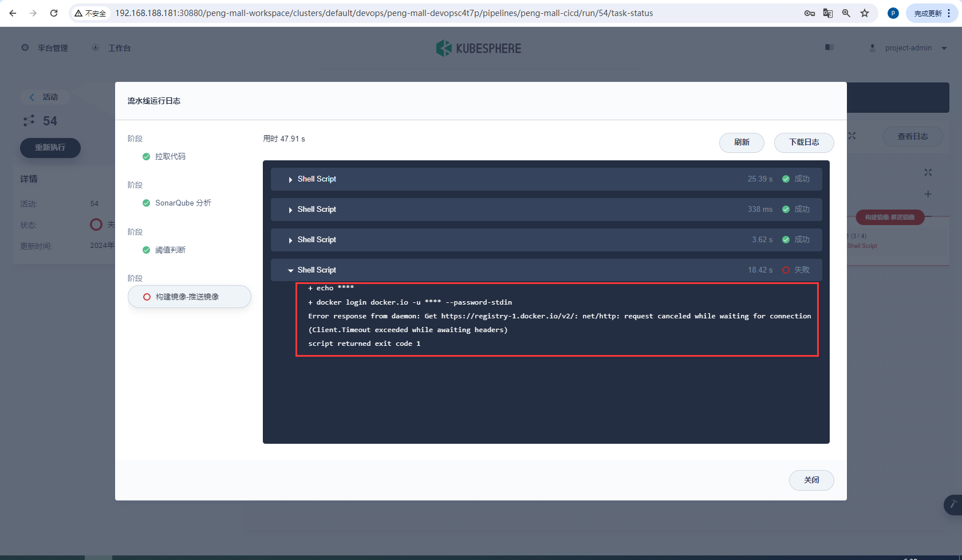962x560 pixels.
Task: Click success icon on 25.39 s step
Action: [786, 179]
